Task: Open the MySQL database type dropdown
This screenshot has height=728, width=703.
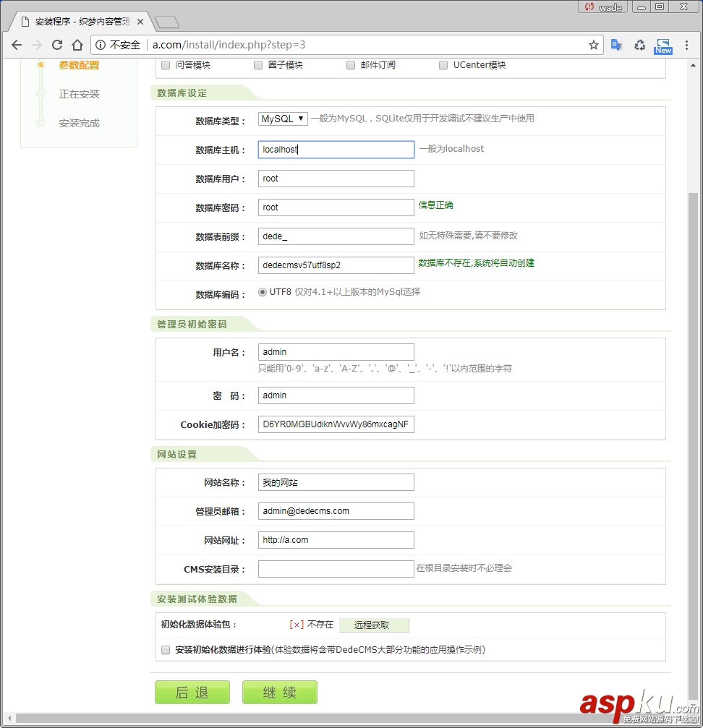Action: 283,119
